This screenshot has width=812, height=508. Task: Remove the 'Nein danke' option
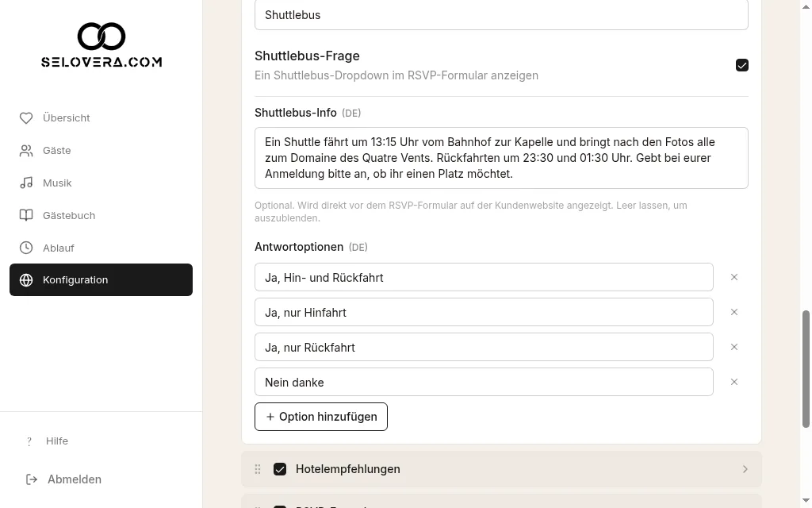coord(733,382)
